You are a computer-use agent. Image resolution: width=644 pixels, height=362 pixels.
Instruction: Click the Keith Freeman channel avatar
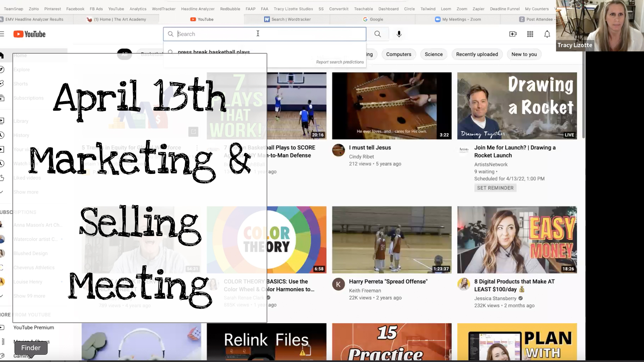tap(338, 284)
